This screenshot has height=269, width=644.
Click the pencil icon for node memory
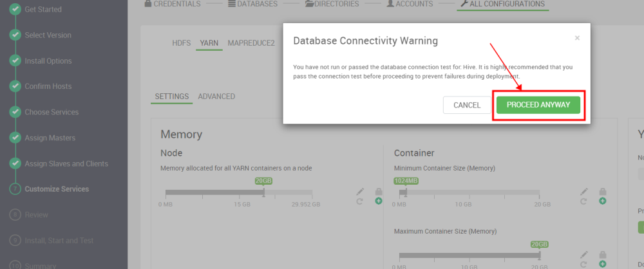(x=360, y=191)
